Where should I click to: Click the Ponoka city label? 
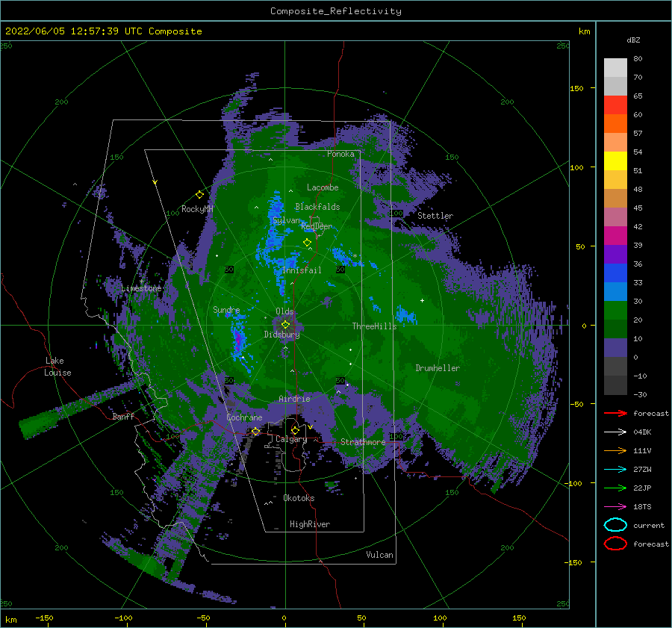340,154
